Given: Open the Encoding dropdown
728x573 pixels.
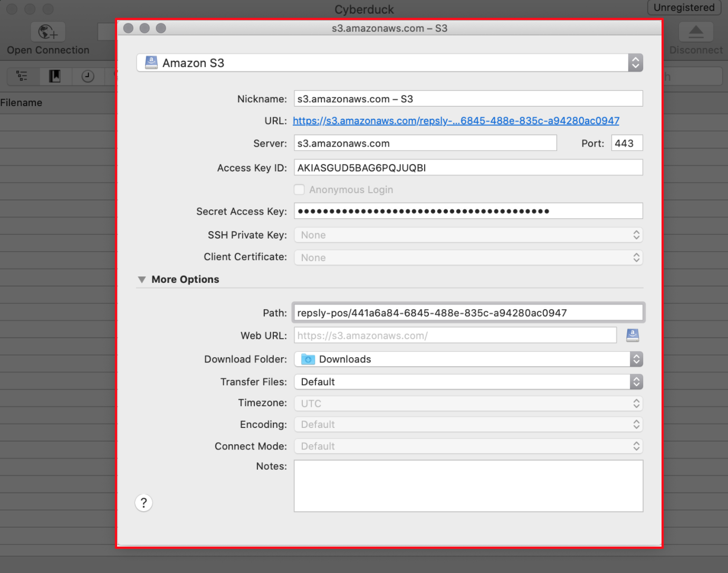Looking at the screenshot, I should coord(468,425).
